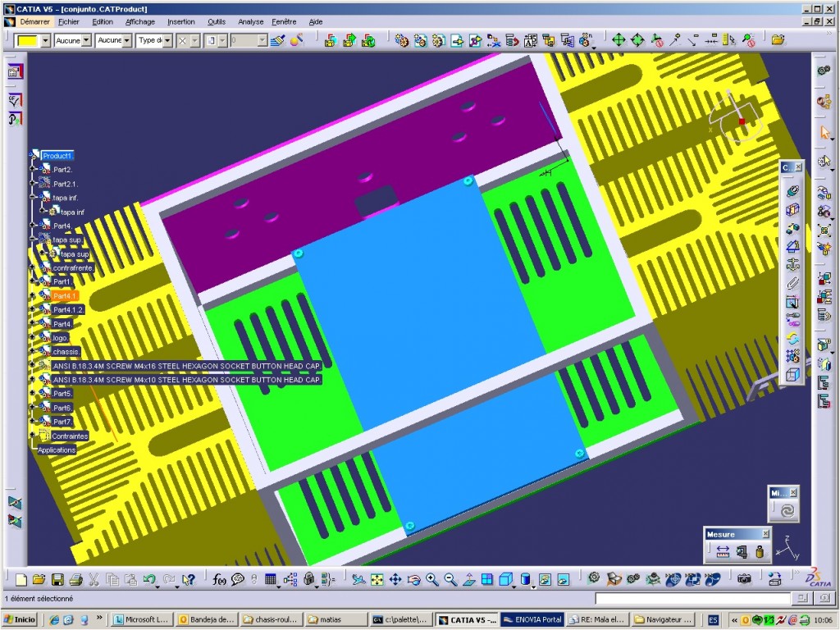Screen dimensions: 840x630
Task: Click the Capture camera icon
Action: (743, 579)
